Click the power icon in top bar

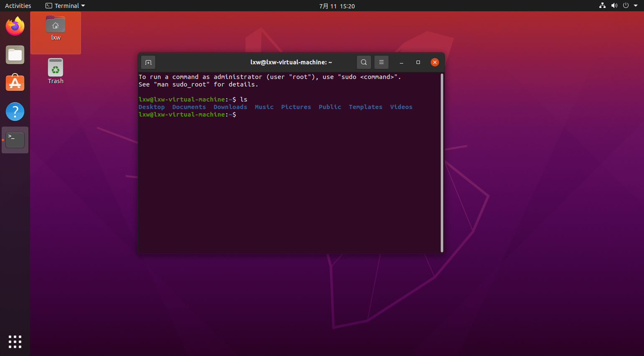pyautogui.click(x=626, y=5)
